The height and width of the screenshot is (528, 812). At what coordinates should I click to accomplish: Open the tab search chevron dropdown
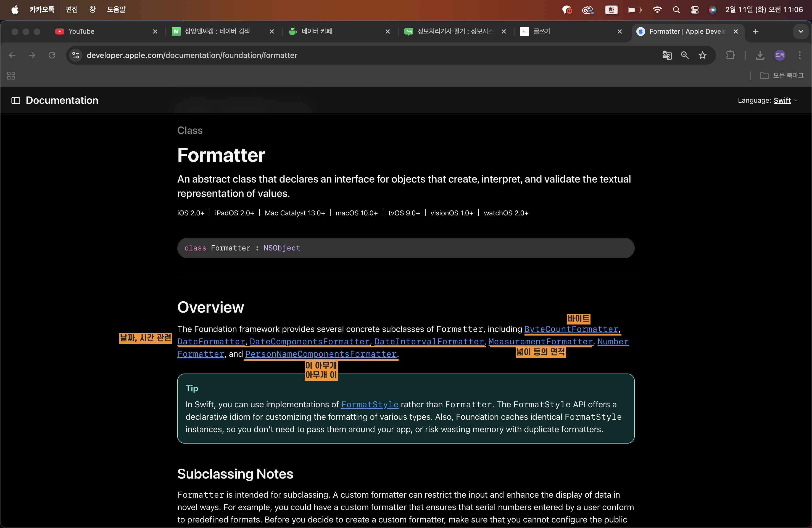tap(800, 31)
